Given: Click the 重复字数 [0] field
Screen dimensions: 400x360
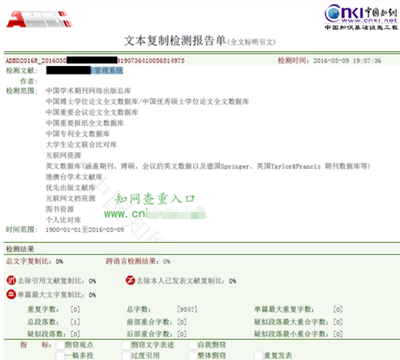Looking at the screenshot, I should coord(75,309).
